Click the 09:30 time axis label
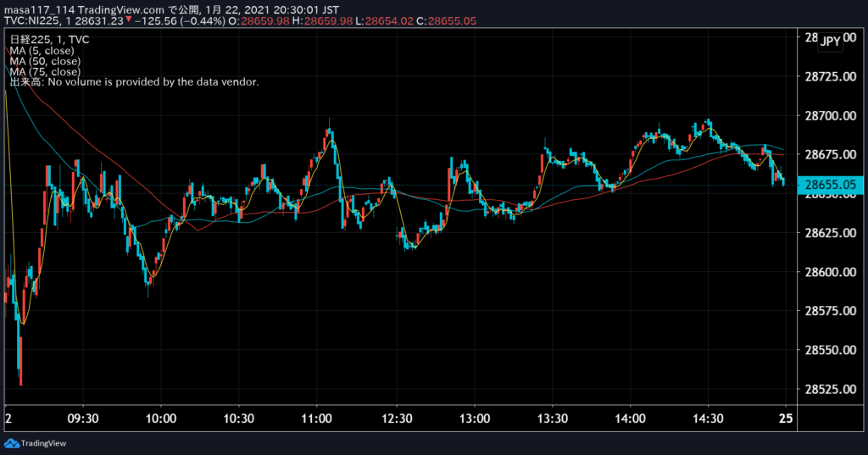Viewport: 868px width, 455px height. pos(83,419)
